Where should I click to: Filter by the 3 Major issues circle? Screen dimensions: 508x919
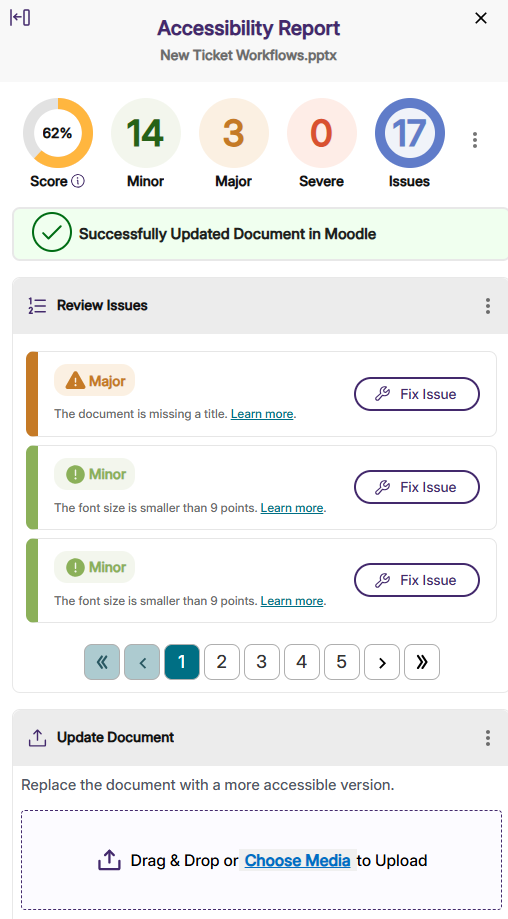point(234,133)
